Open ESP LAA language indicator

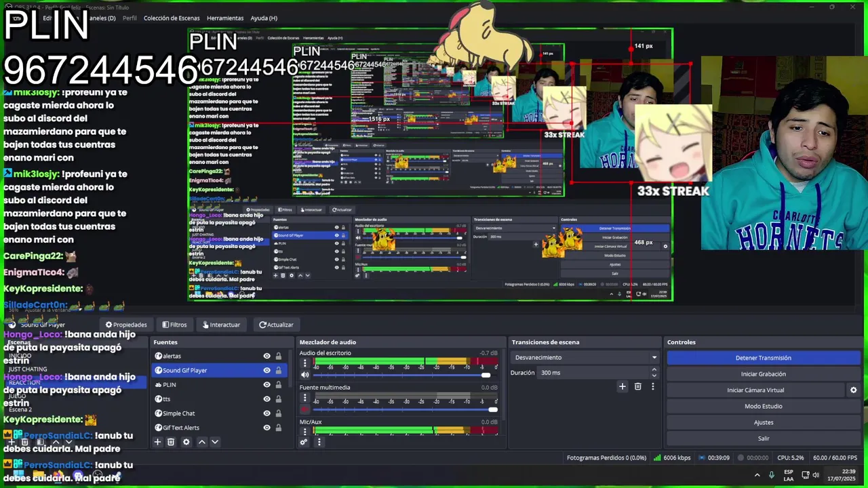click(x=789, y=474)
